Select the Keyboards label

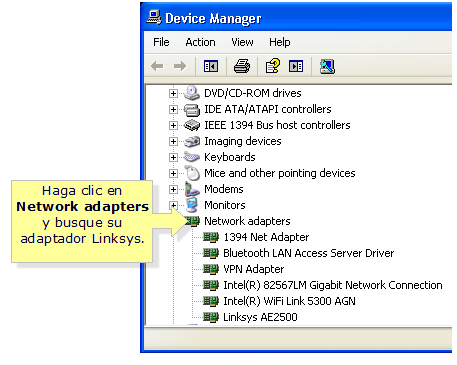pyautogui.click(x=230, y=157)
